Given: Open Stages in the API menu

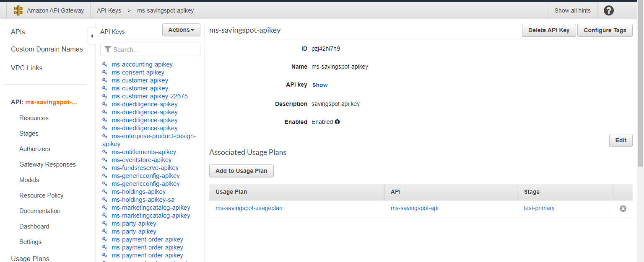Looking at the screenshot, I should click(29, 134).
